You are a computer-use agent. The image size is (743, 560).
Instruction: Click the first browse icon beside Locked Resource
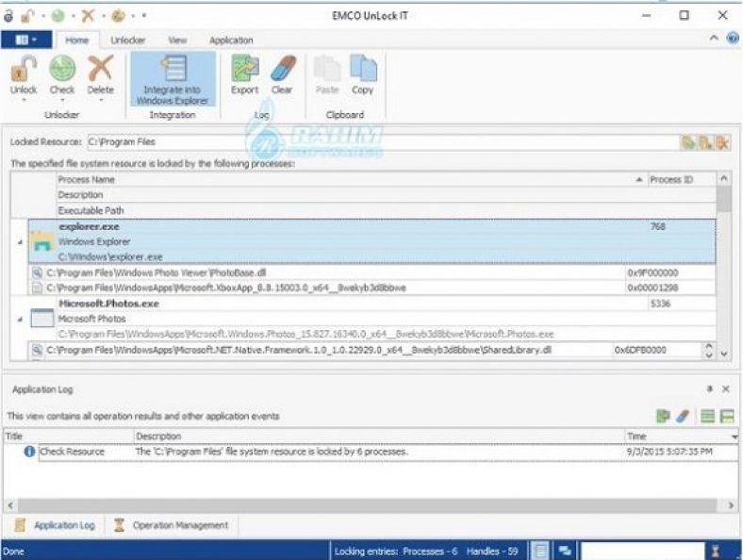(x=688, y=142)
